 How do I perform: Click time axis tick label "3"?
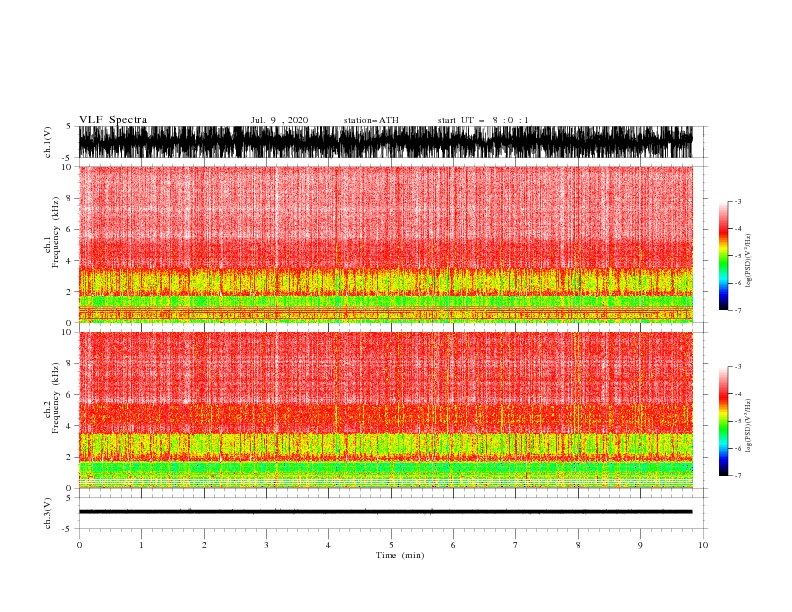coord(266,545)
